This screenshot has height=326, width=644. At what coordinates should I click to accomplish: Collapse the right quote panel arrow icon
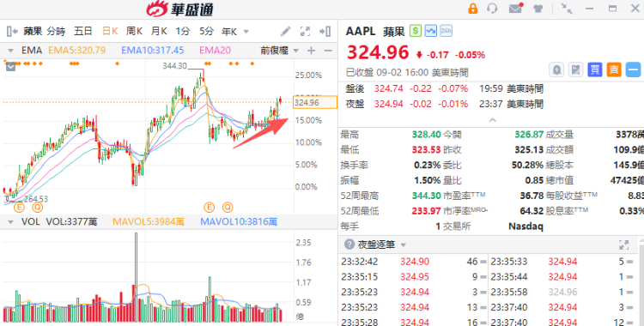[325, 31]
